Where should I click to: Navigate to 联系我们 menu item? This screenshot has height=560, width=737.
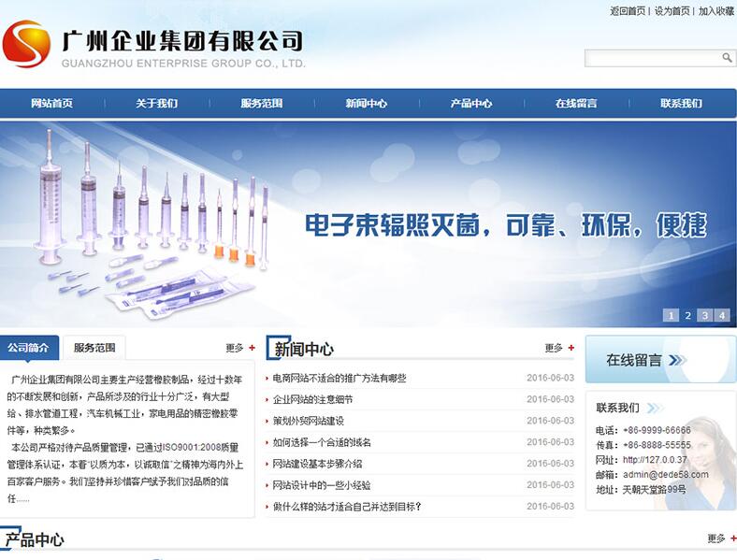[x=681, y=104]
